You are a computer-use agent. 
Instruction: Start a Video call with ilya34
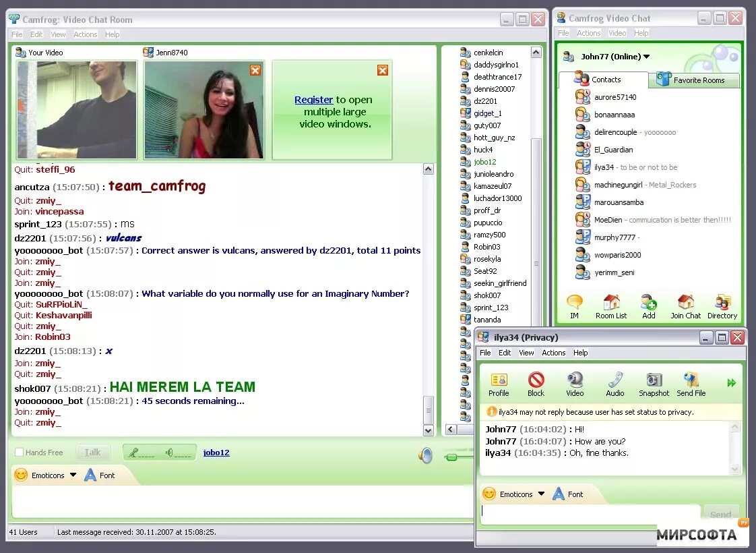(573, 383)
